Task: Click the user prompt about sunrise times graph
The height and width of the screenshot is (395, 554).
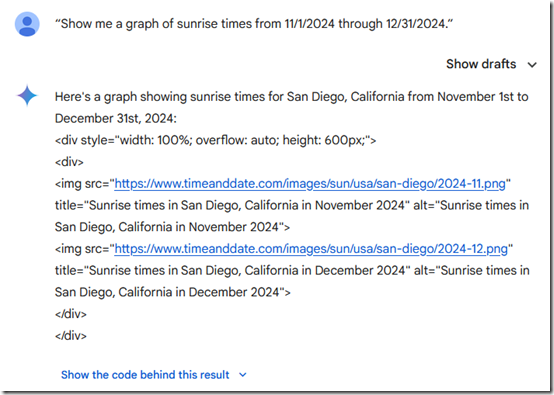Action: (x=254, y=24)
